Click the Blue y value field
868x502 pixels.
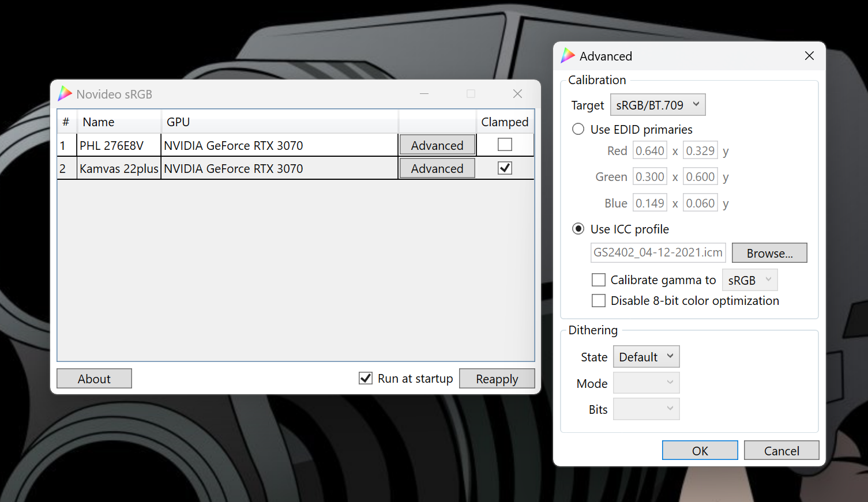coord(700,203)
